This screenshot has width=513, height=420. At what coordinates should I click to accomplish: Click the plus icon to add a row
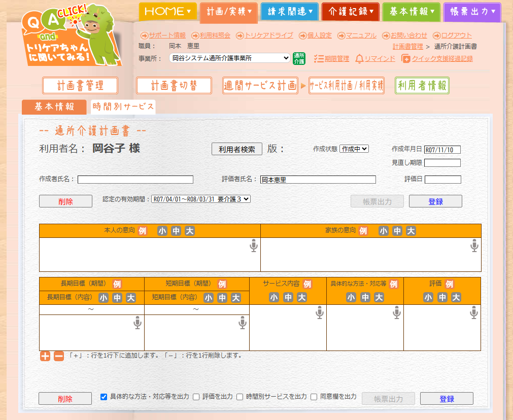pos(45,356)
